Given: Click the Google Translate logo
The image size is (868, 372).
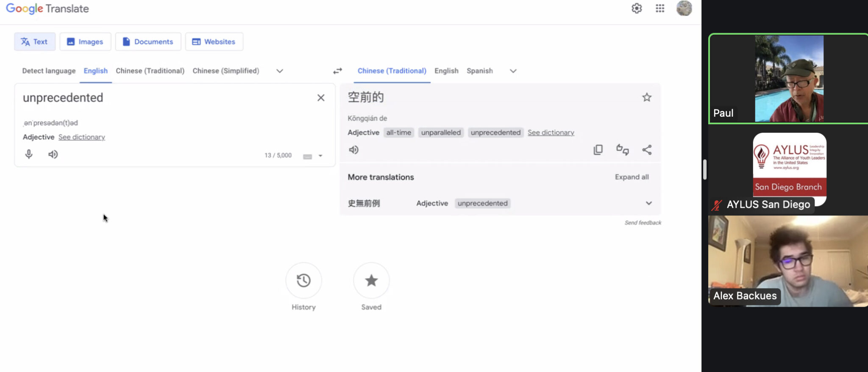Looking at the screenshot, I should click(47, 9).
